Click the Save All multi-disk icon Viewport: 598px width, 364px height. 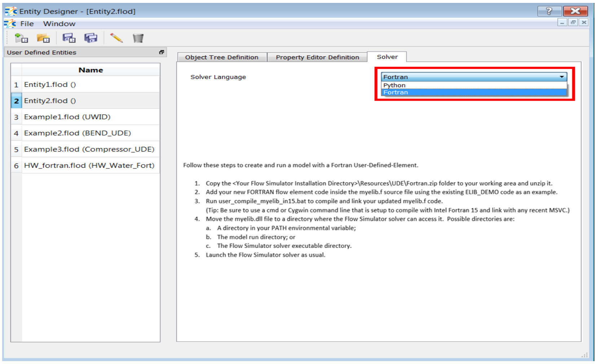[x=91, y=38]
